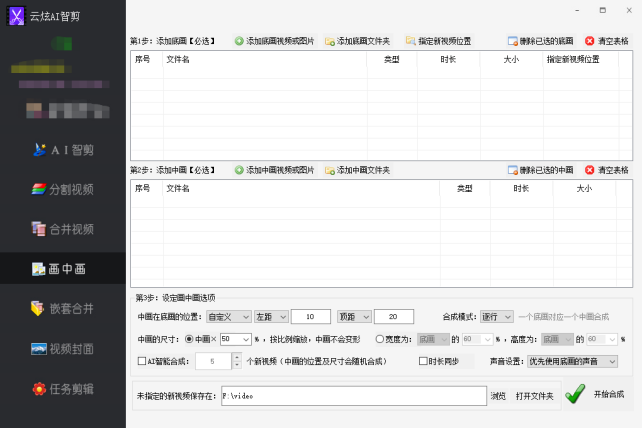Open the height 60 percent dropdown
The height and width of the screenshot is (428, 642).
tap(602, 339)
